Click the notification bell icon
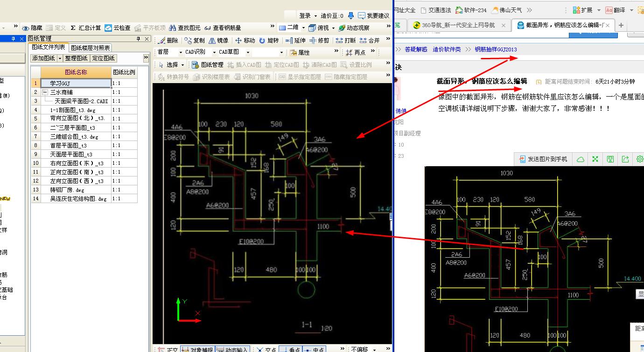 coord(351,15)
